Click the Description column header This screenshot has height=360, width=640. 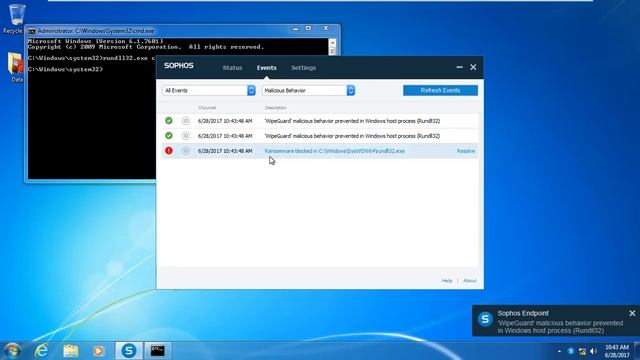[x=276, y=108]
